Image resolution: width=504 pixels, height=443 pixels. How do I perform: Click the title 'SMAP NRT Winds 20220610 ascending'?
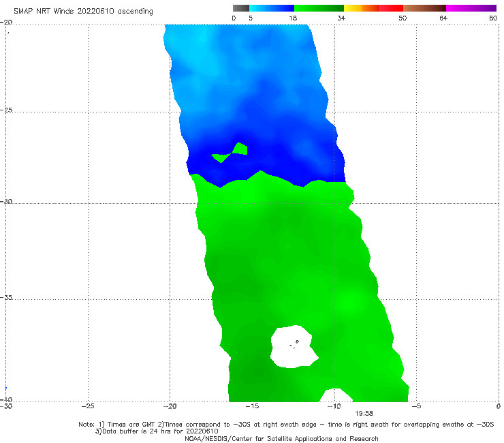83,12
